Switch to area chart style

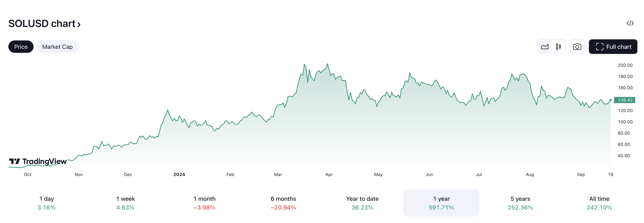click(x=545, y=47)
